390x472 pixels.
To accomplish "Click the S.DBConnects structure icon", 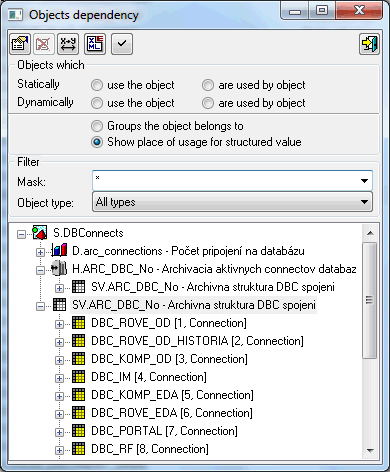I will [x=40, y=233].
